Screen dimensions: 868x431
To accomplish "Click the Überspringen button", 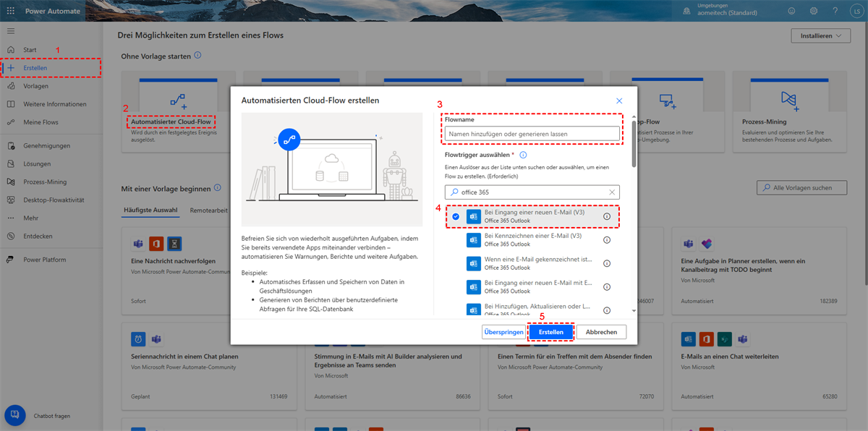I will [x=503, y=332].
